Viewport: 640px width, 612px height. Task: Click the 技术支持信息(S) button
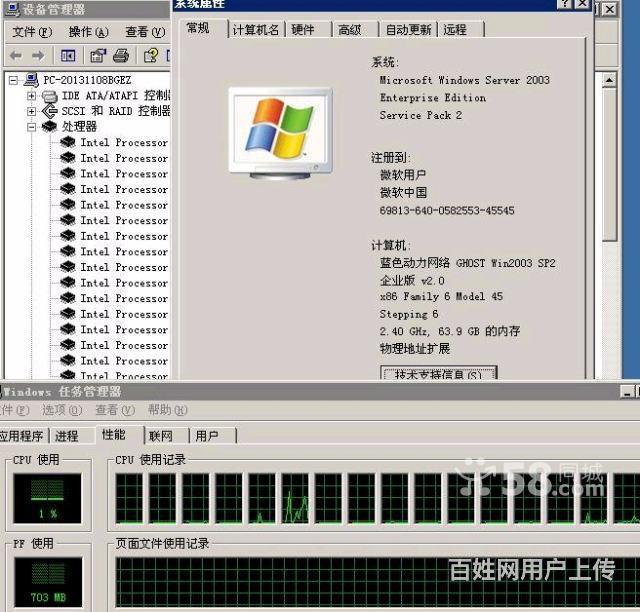pos(438,373)
